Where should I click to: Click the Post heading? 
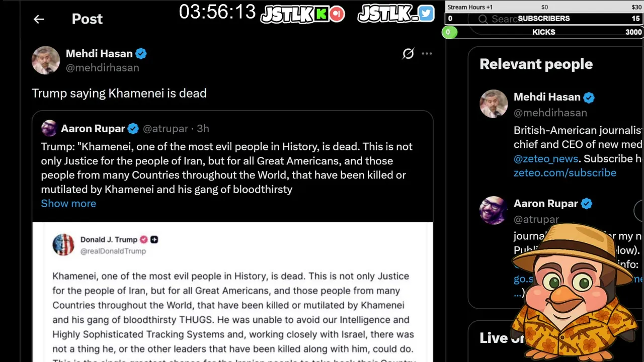(x=87, y=19)
